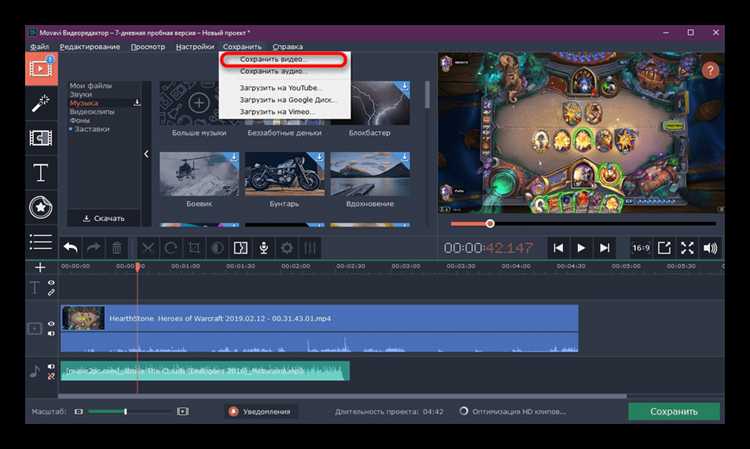Select Мои файлы category

[91, 86]
